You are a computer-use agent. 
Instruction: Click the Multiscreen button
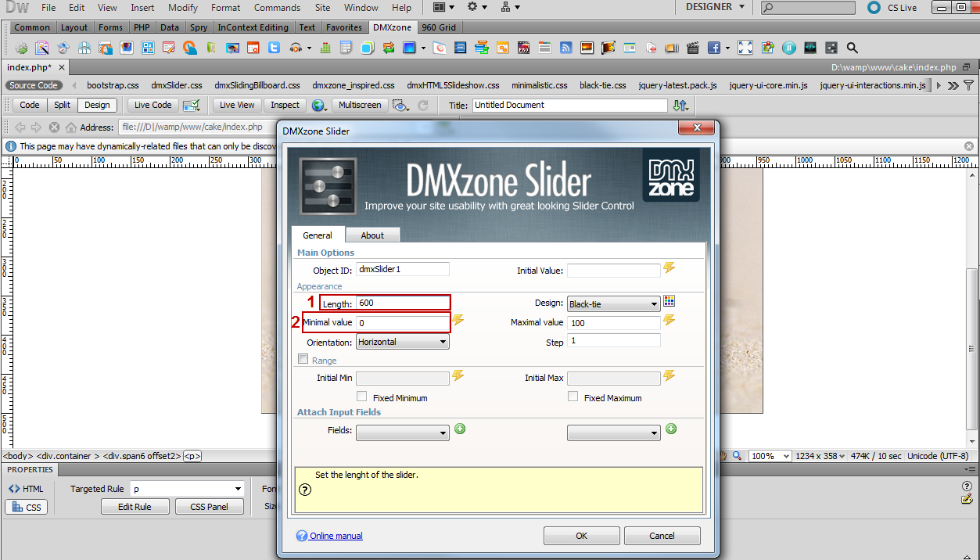pyautogui.click(x=360, y=105)
